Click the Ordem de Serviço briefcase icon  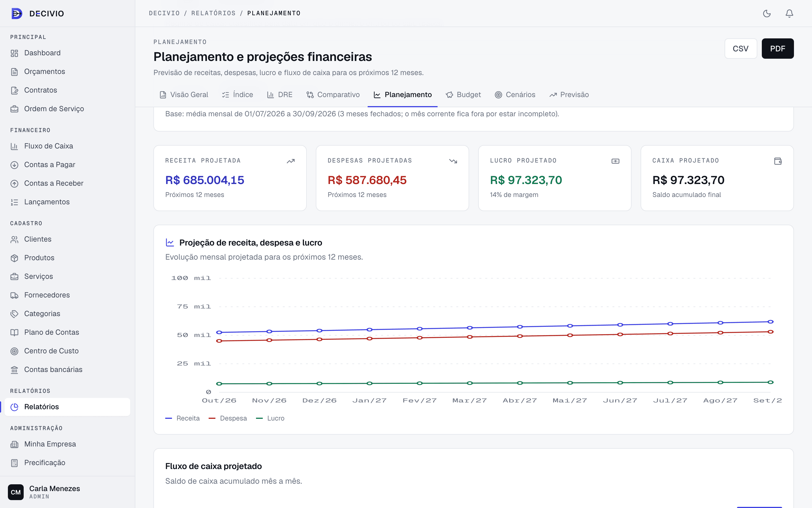(14, 109)
